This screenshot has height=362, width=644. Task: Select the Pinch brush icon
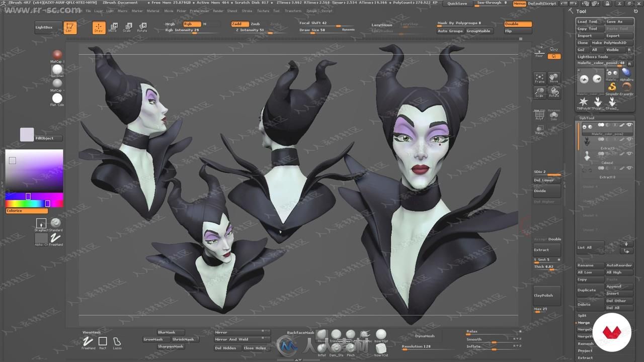point(351,349)
